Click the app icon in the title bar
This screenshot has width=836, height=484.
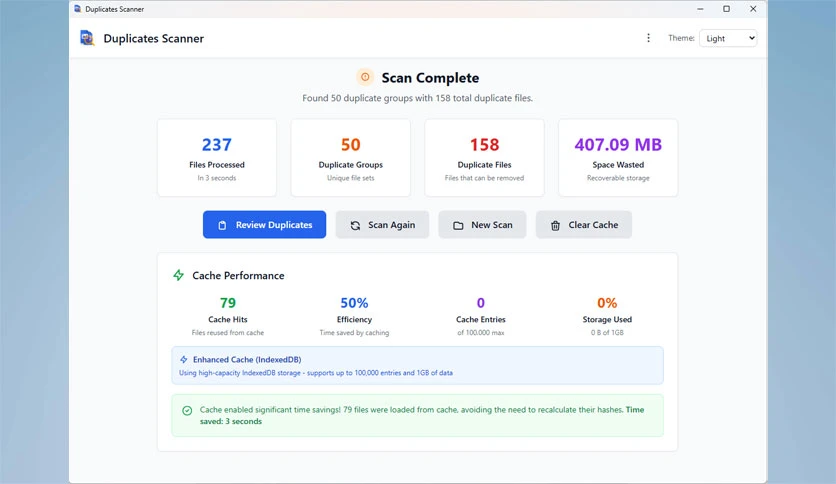coord(78,9)
